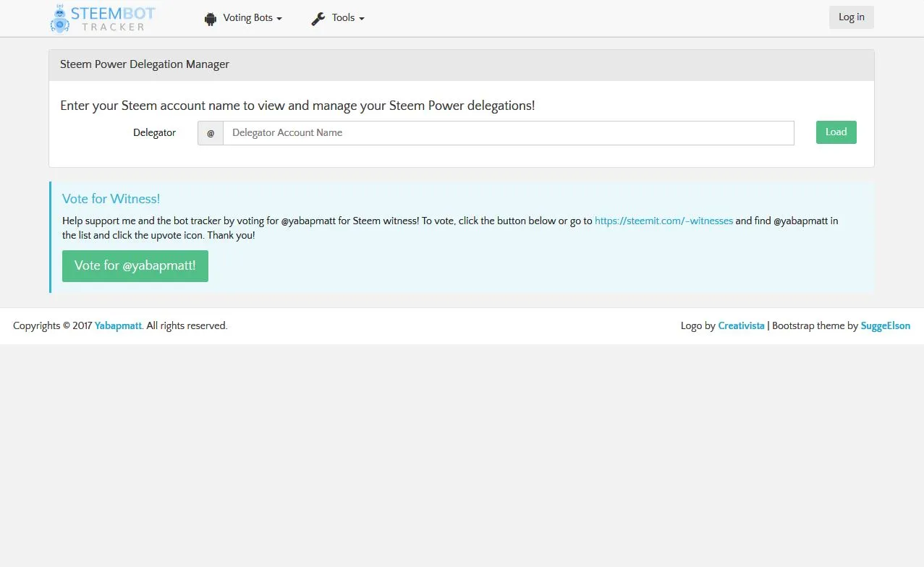924x567 pixels.
Task: Click the wrench icon beside Tools
Action: tap(318, 19)
